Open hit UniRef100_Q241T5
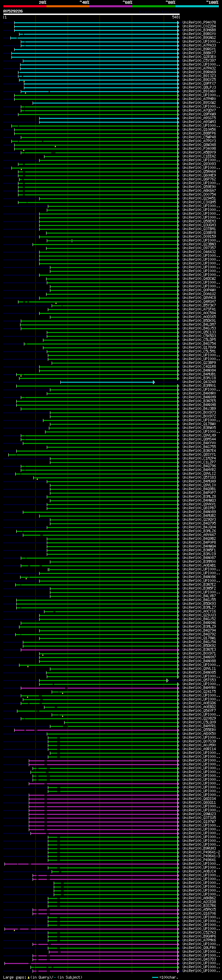 click(x=199, y=691)
